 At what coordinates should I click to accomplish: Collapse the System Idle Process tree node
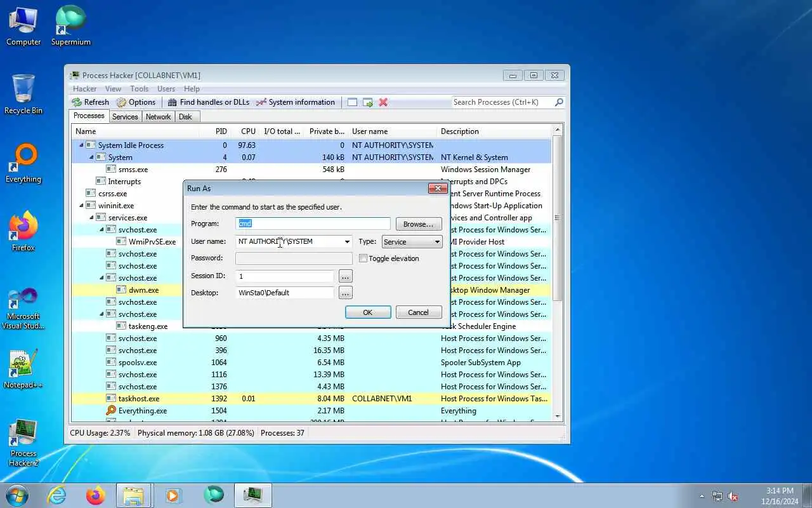coord(81,145)
